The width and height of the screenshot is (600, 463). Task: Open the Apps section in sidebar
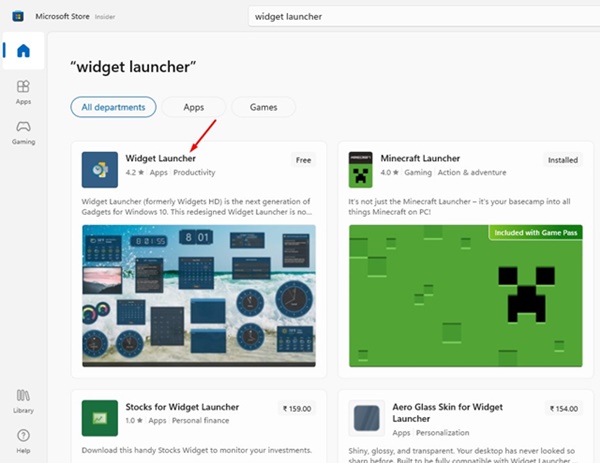(x=23, y=92)
